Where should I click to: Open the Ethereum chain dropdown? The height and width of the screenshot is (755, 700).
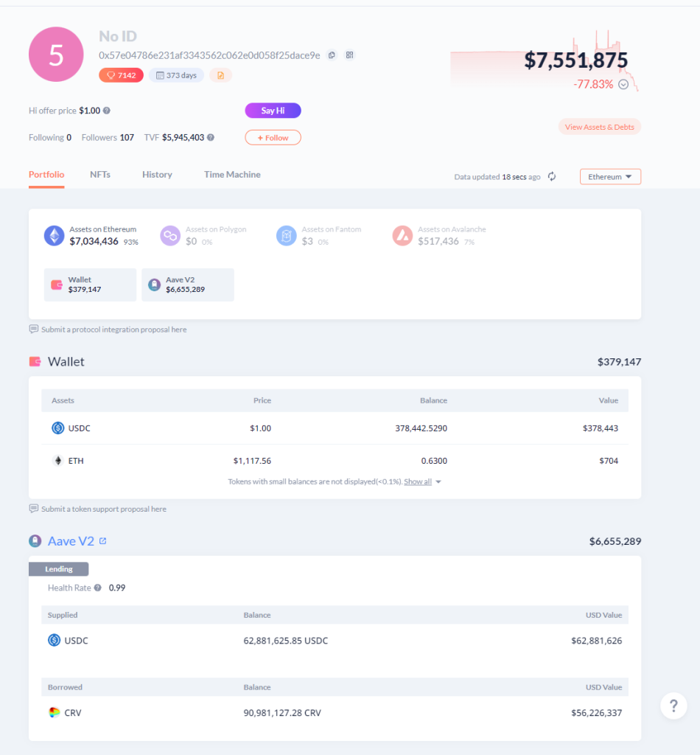[610, 177]
